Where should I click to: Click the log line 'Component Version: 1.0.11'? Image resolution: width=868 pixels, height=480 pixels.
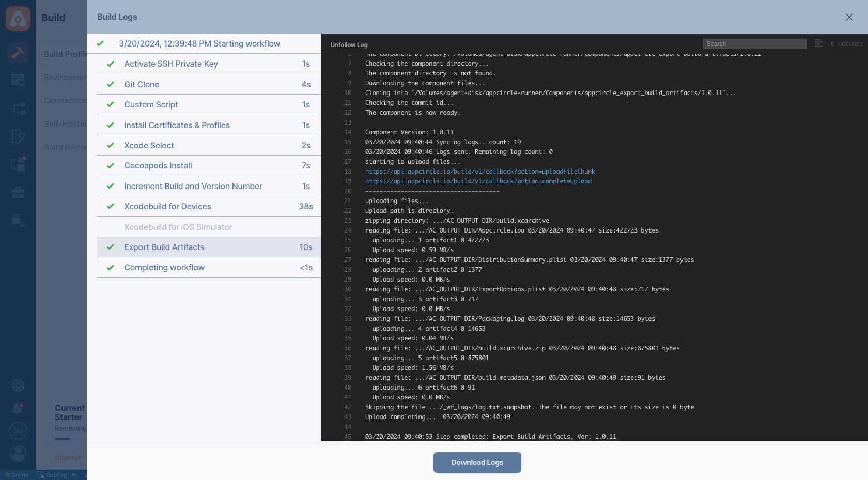click(409, 132)
